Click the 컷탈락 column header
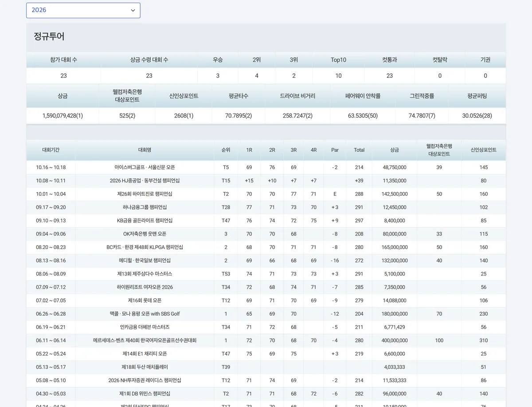 pyautogui.click(x=440, y=60)
